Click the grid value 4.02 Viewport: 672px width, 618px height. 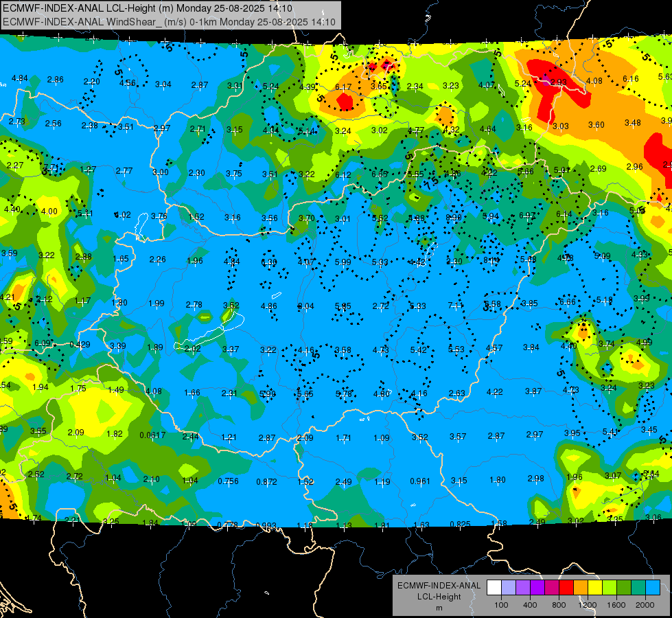pyautogui.click(x=123, y=215)
